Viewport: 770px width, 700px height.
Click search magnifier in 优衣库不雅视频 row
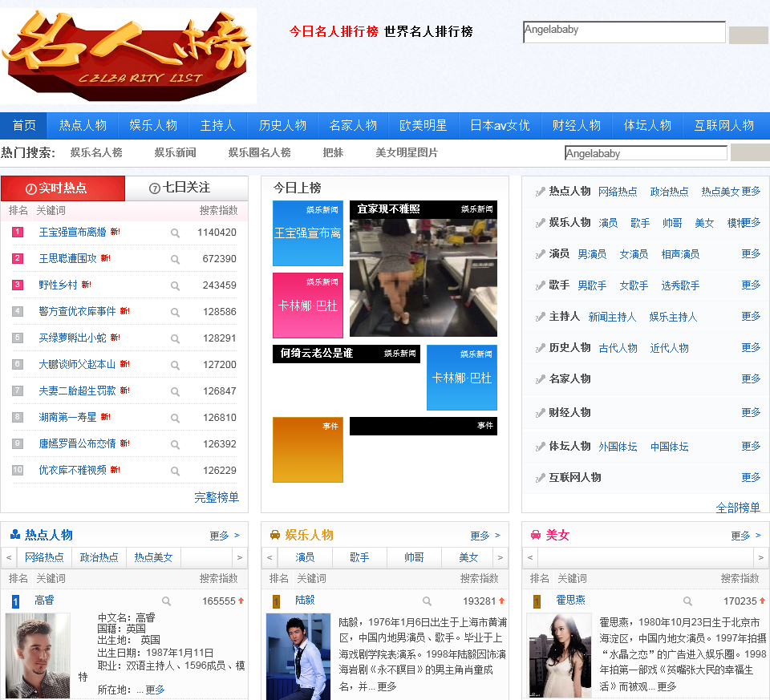(x=175, y=471)
